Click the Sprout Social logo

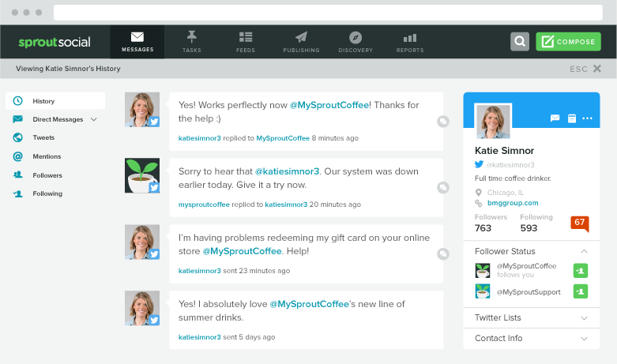click(55, 42)
